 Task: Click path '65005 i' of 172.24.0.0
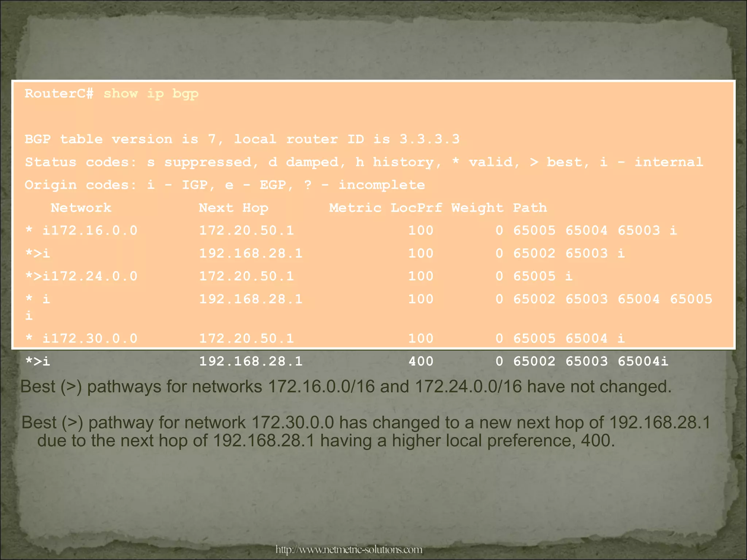(x=543, y=276)
